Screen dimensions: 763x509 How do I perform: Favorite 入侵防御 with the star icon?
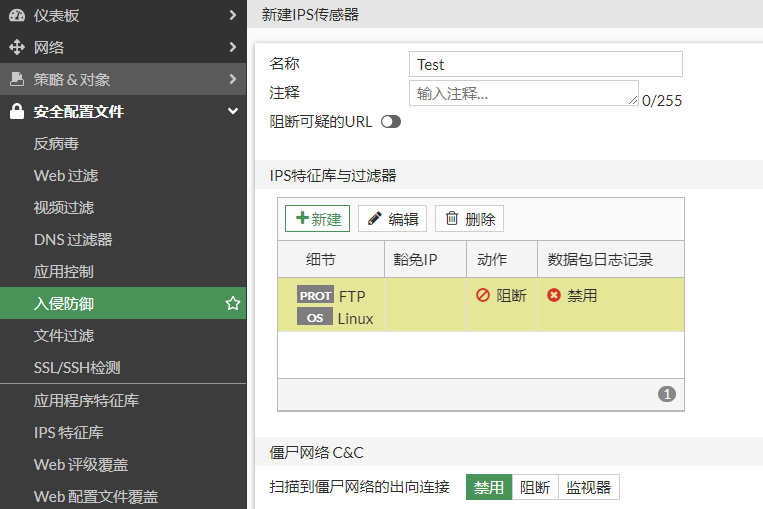(233, 304)
